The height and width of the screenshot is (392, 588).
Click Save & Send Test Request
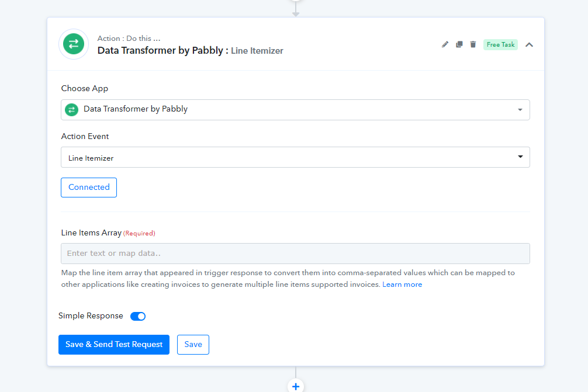click(114, 345)
